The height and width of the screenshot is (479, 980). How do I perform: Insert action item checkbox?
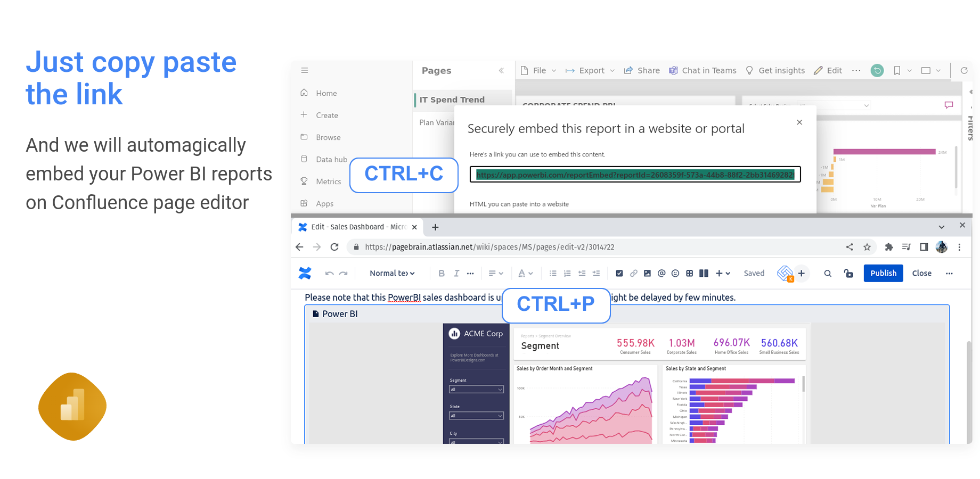coord(619,273)
